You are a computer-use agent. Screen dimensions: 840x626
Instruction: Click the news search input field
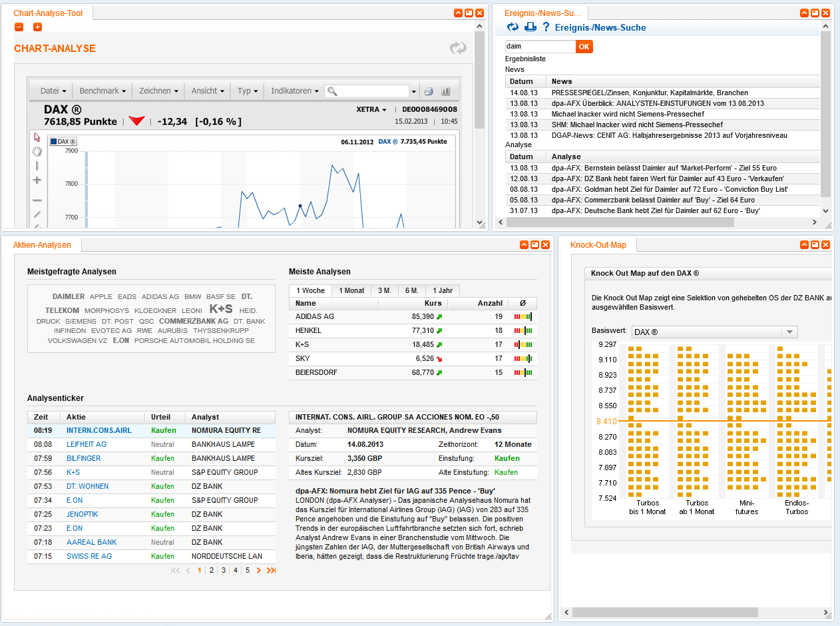[x=540, y=47]
